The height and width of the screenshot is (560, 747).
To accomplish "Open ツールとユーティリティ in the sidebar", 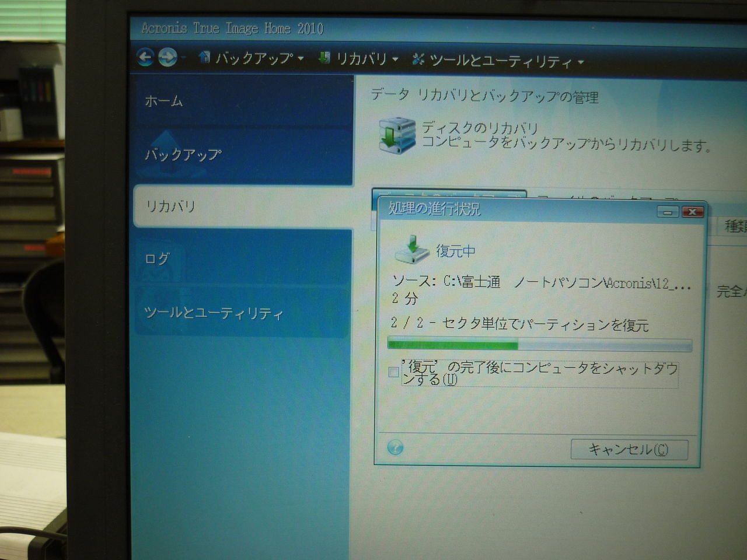I will (243, 312).
